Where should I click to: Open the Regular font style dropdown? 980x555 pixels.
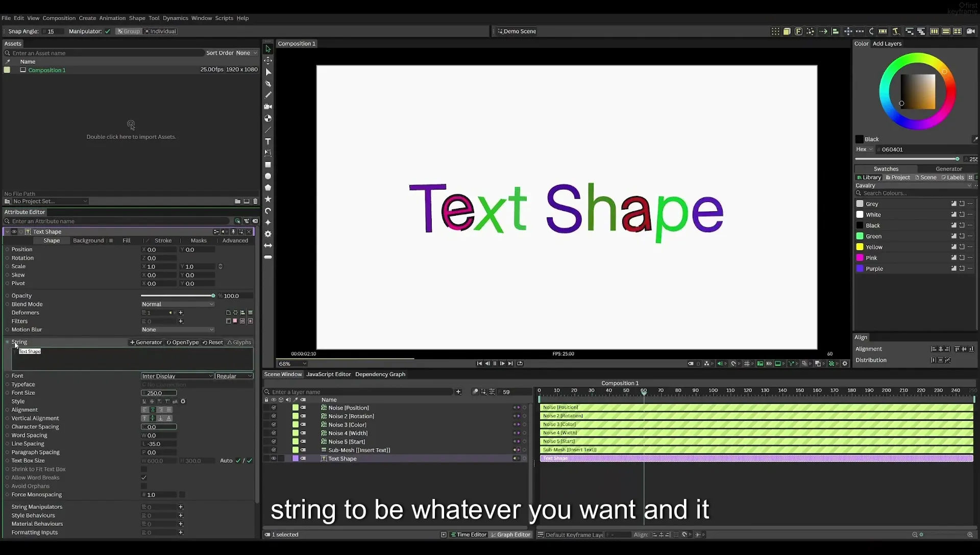point(234,376)
